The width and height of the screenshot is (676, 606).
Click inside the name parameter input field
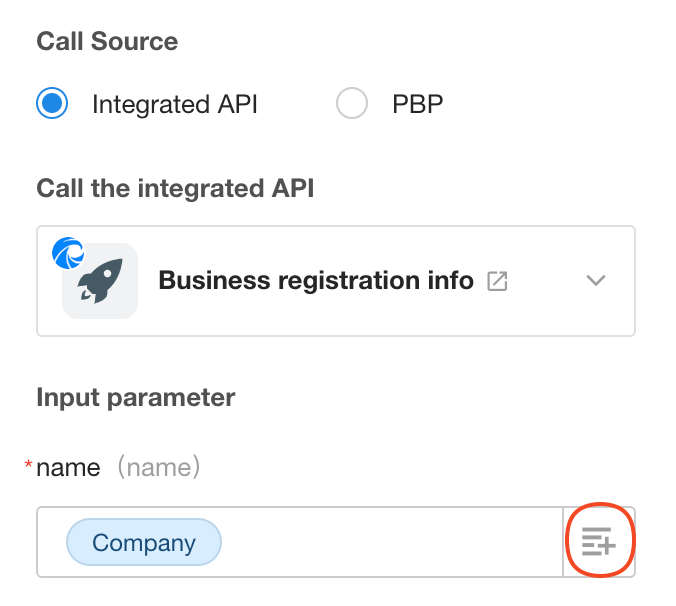click(300, 542)
